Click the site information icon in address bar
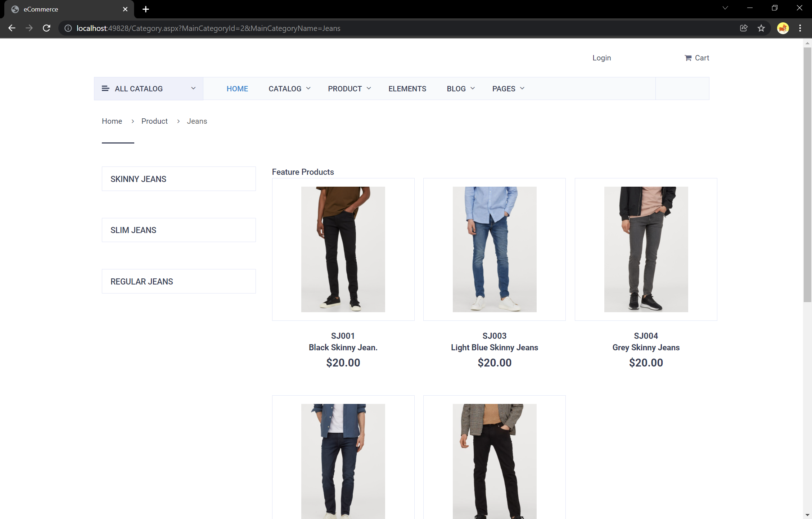 [x=68, y=28]
